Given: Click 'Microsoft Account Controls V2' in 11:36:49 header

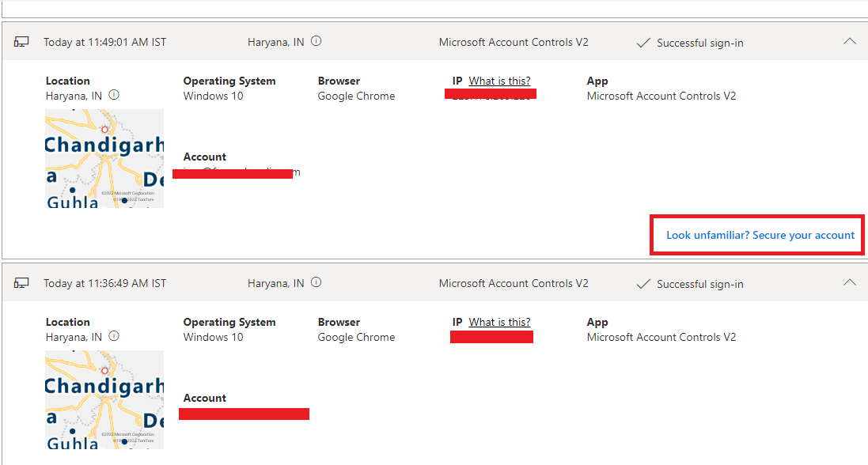Looking at the screenshot, I should (514, 283).
